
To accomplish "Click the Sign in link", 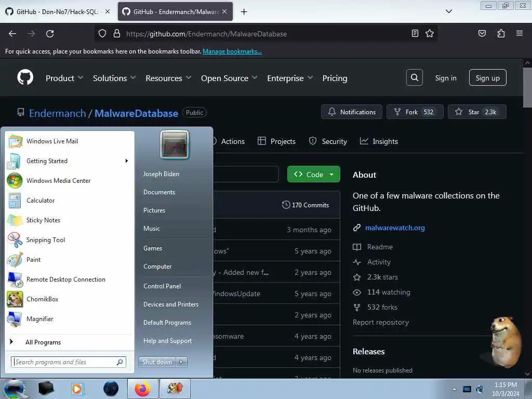I will [x=445, y=78].
